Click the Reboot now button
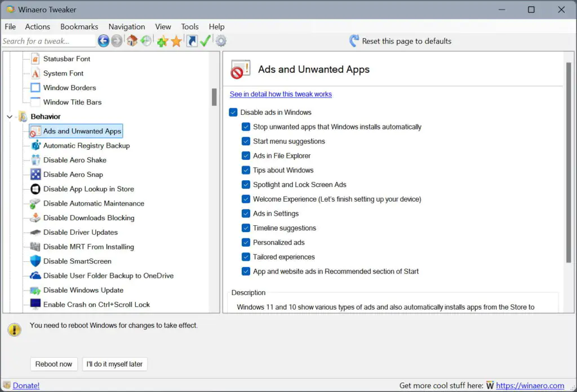Image resolution: width=577 pixels, height=392 pixels. tap(54, 364)
